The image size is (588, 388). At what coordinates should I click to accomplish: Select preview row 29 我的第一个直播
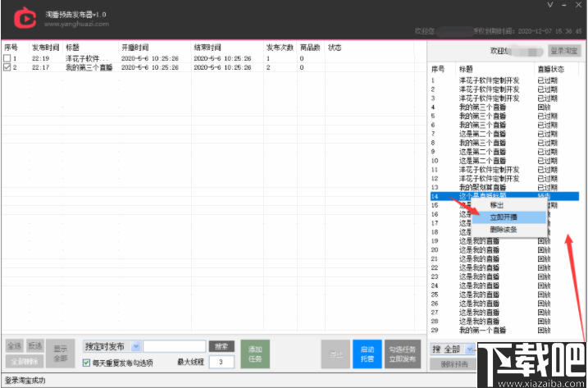coord(504,331)
